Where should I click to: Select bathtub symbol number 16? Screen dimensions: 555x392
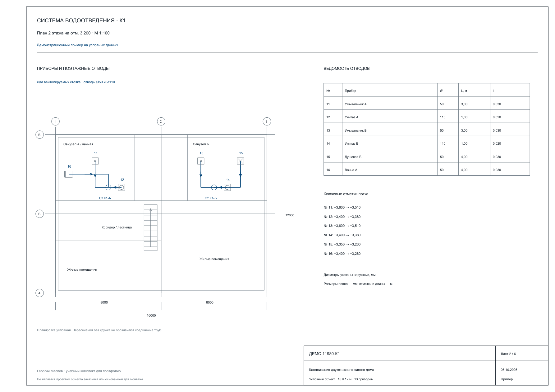pos(69,174)
